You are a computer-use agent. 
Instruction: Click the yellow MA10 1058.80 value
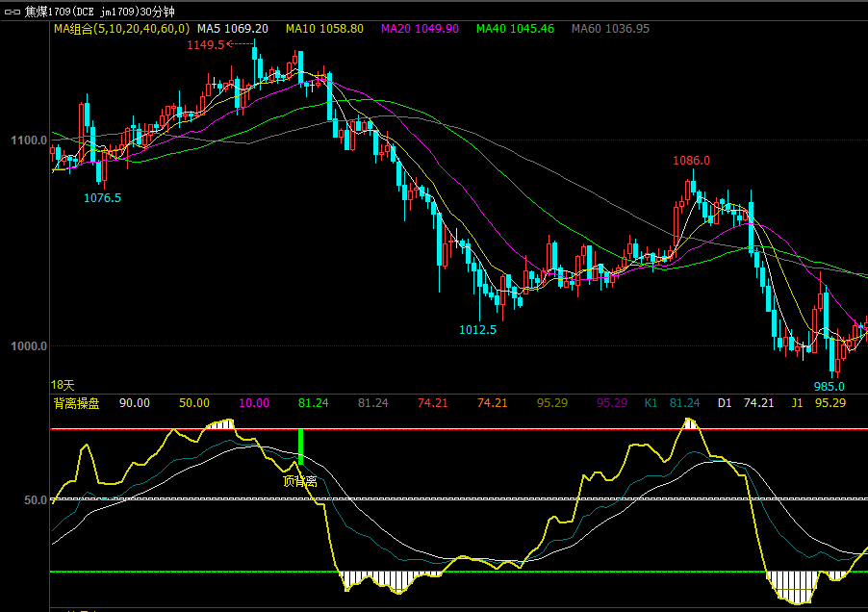pyautogui.click(x=324, y=29)
